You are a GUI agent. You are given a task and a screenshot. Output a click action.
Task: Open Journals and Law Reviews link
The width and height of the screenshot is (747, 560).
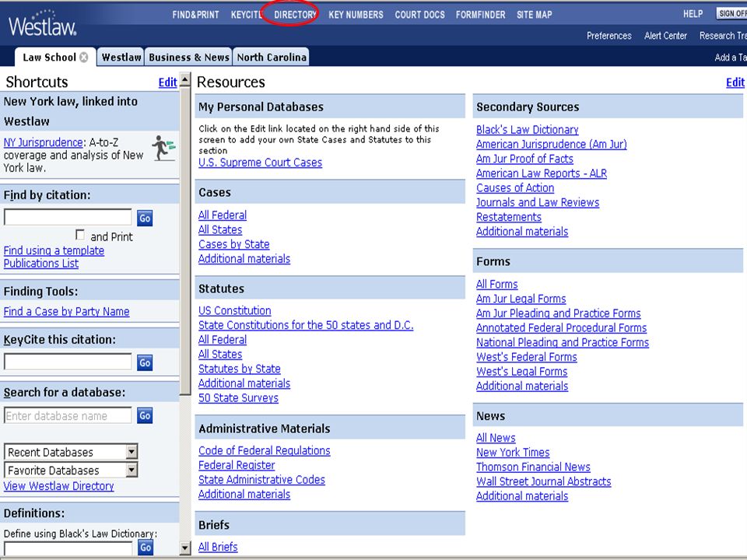538,202
